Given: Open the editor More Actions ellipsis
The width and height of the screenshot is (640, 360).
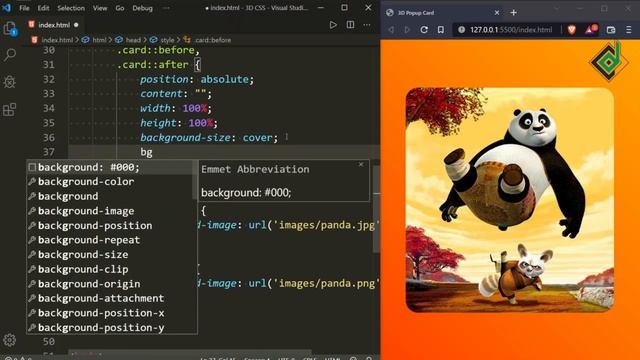Looking at the screenshot, I should point(367,25).
